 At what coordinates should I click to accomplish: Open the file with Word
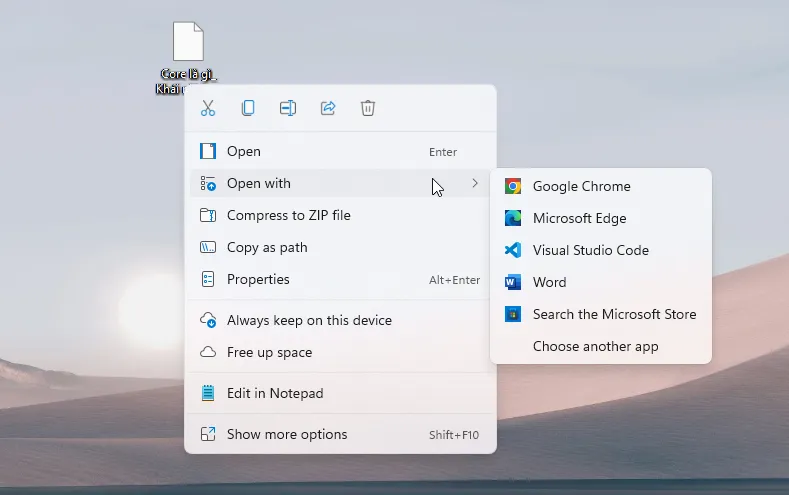[601, 282]
